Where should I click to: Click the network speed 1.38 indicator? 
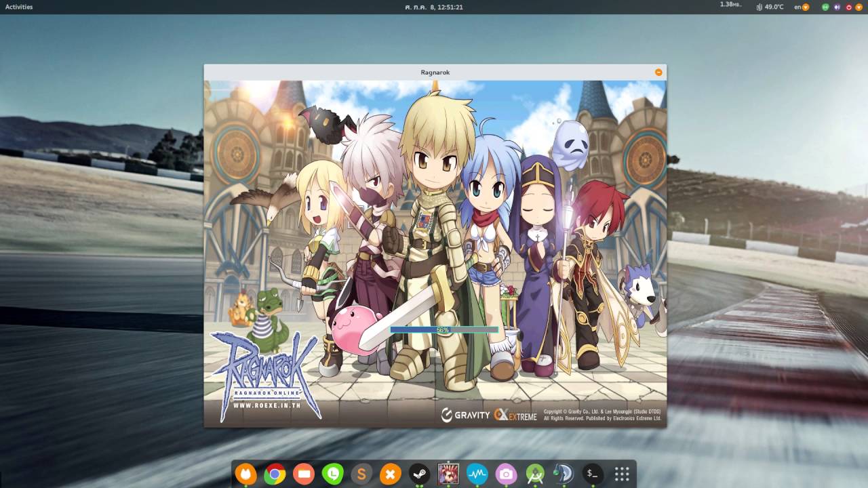[730, 5]
